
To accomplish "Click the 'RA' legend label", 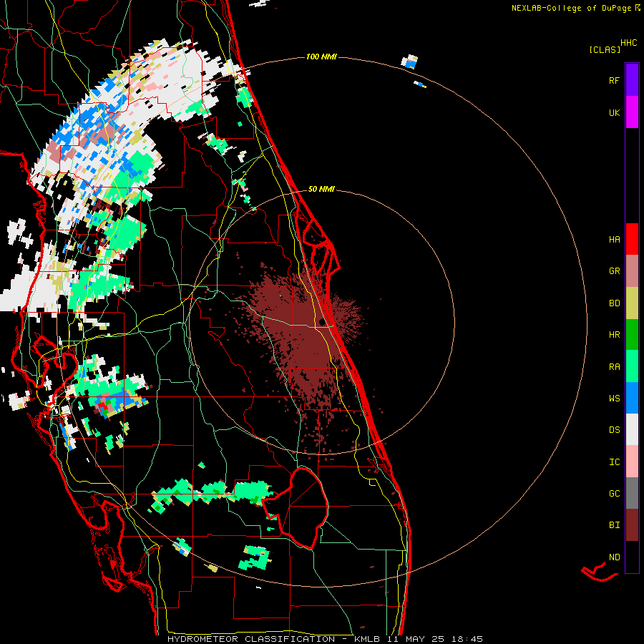I will tap(614, 367).
